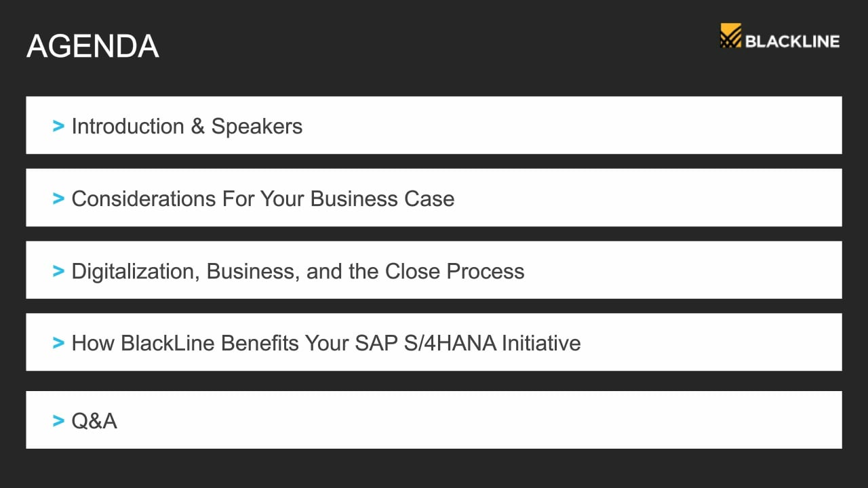The width and height of the screenshot is (868, 488).
Task: Click the word Speakers in the first item
Action: pyautogui.click(x=257, y=127)
